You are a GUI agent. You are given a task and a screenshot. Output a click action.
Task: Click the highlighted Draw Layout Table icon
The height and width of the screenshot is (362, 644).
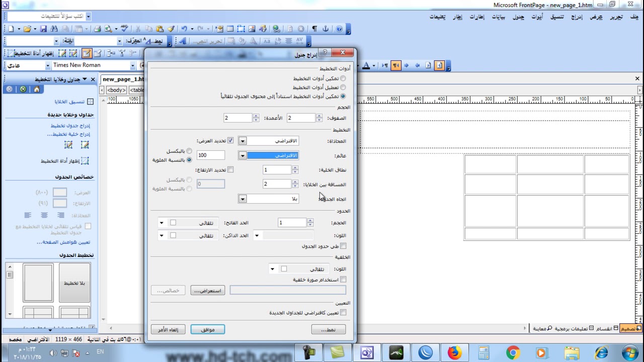pos(86,53)
